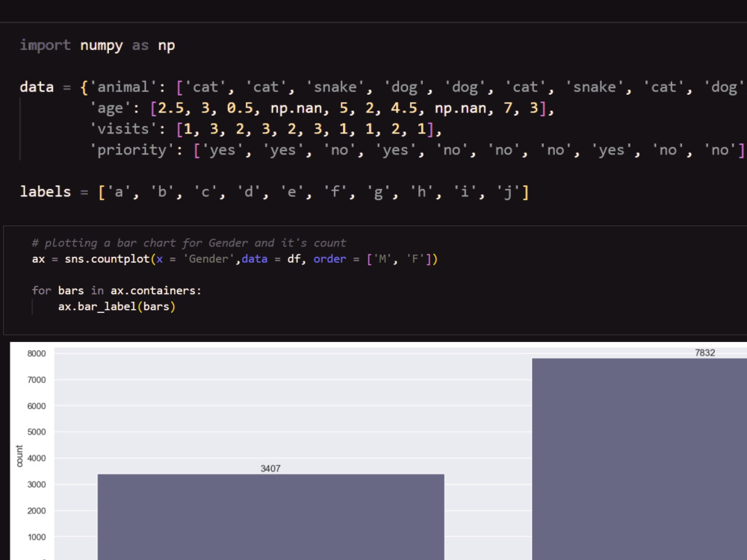
Task: Click the 'count' y-axis label
Action: (x=19, y=456)
